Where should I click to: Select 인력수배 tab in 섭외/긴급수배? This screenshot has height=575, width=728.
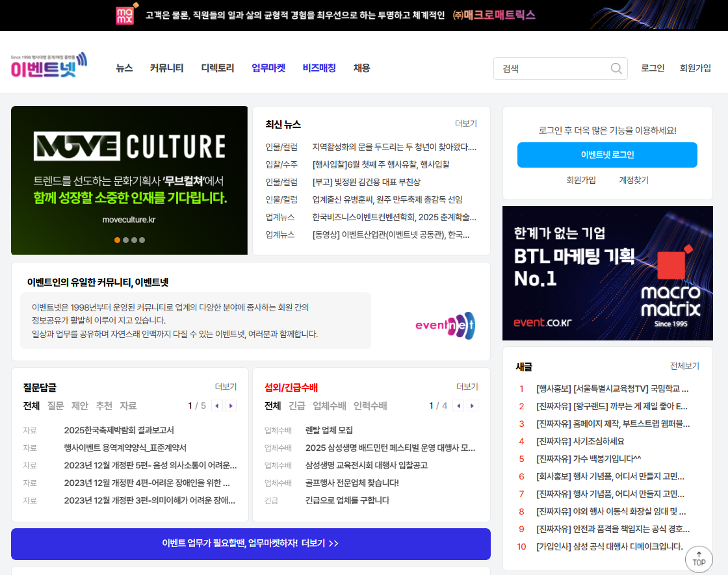coord(370,405)
